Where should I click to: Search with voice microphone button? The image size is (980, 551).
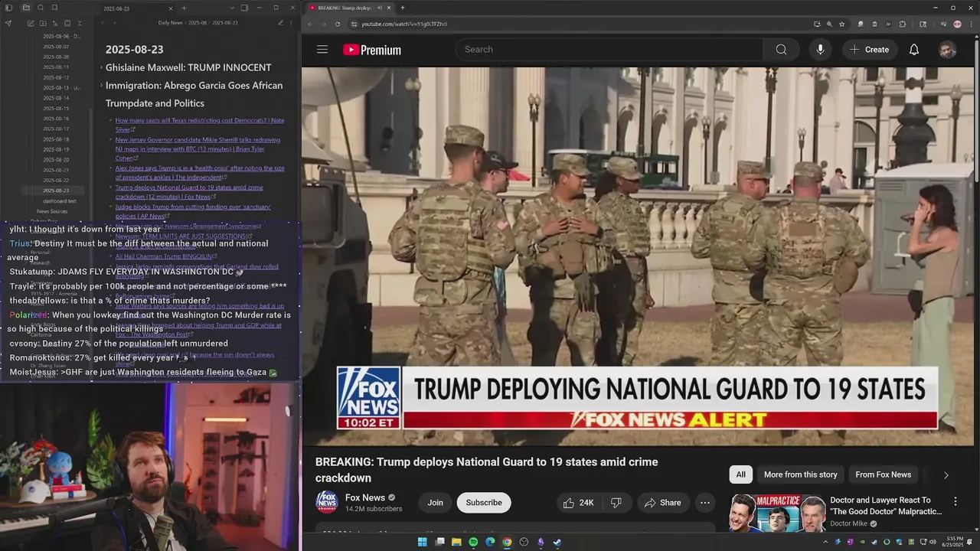(x=820, y=50)
